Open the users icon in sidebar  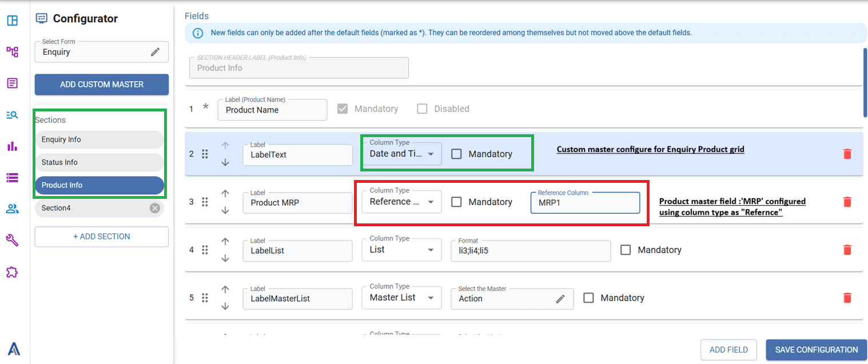click(12, 209)
